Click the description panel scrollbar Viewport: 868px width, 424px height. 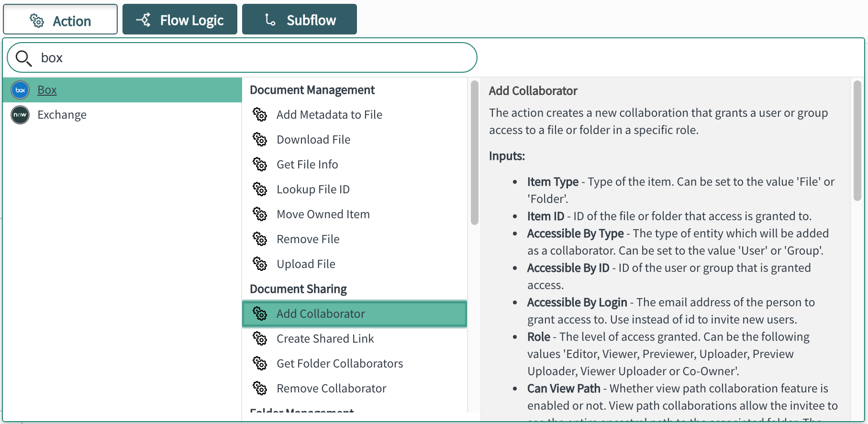coord(857,141)
